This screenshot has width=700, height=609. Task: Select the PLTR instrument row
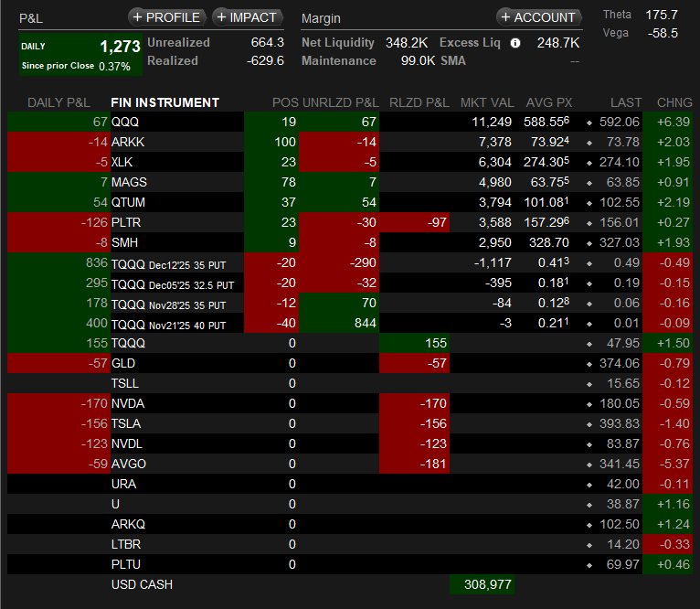tap(350, 222)
